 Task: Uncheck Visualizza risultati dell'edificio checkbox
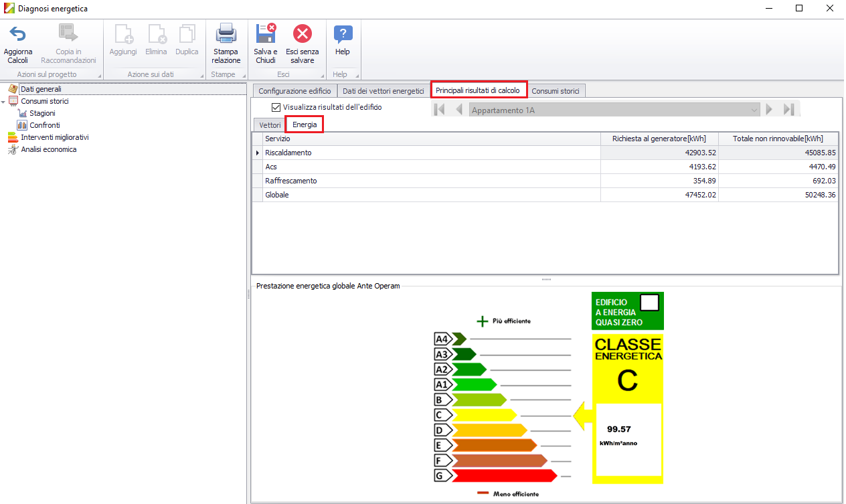pyautogui.click(x=276, y=107)
